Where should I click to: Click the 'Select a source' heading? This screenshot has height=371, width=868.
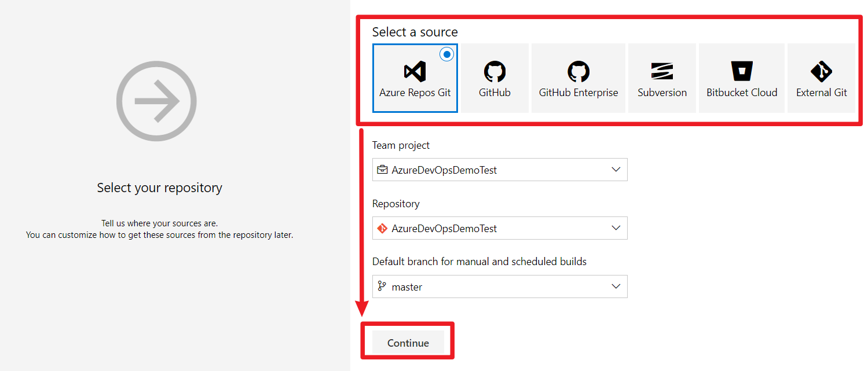coord(415,32)
